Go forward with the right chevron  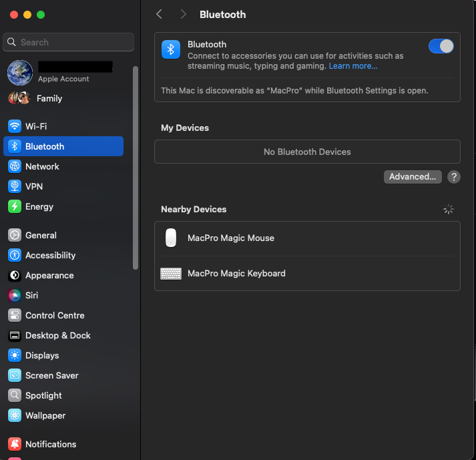183,14
